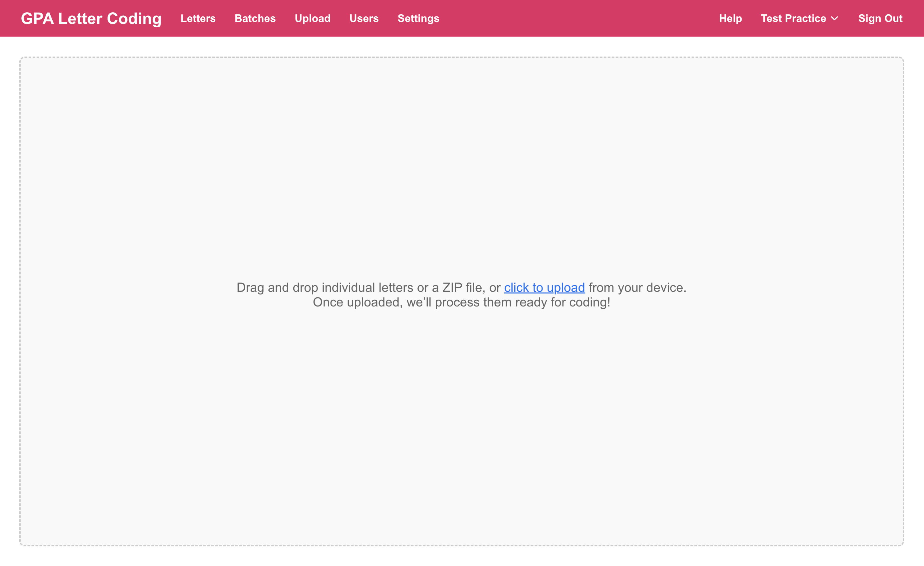Click the chevron next to Test Practice

tap(834, 18)
